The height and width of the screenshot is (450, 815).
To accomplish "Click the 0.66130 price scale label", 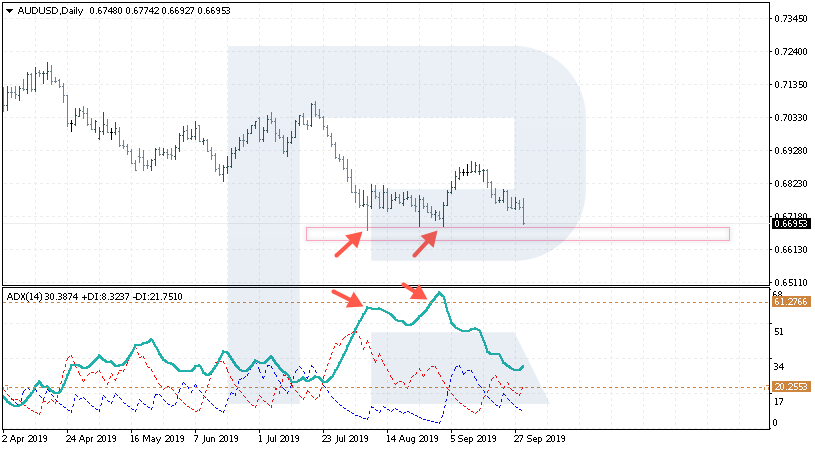I will 791,249.
